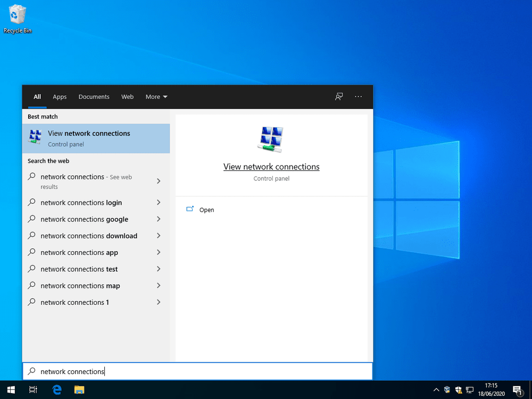The image size is (532, 399).
Task: Open the three-dot options menu in search
Action: [x=358, y=97]
